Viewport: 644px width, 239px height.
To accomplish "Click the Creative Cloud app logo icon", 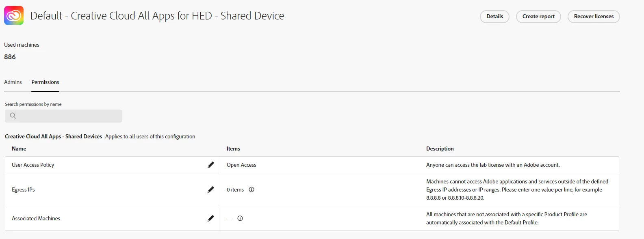I will [14, 15].
